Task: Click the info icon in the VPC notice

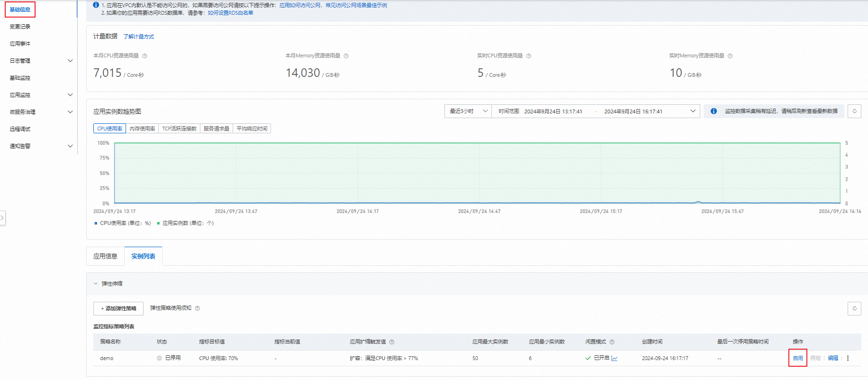Action: 96,5
